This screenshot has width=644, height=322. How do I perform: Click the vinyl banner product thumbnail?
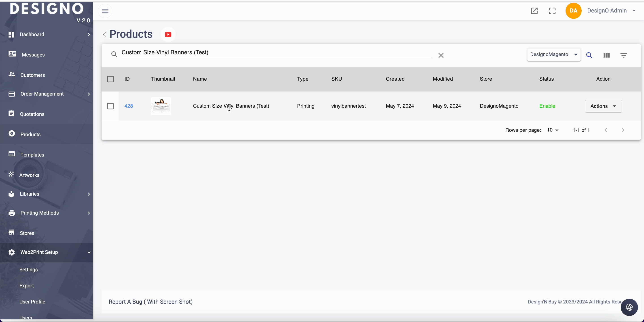pos(161,106)
